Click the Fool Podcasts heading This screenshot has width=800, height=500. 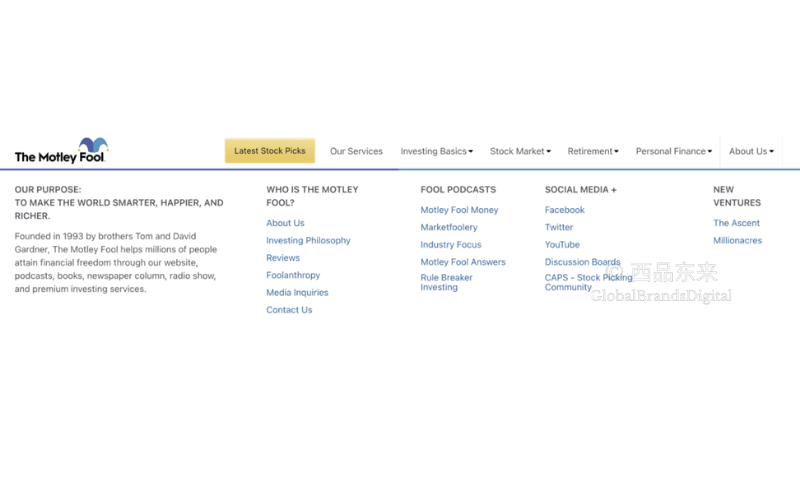pos(458,189)
